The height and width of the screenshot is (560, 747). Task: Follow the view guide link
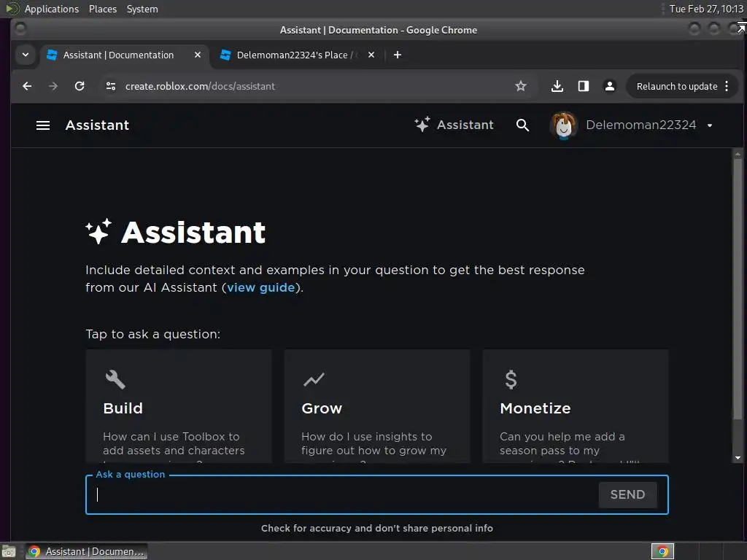260,287
